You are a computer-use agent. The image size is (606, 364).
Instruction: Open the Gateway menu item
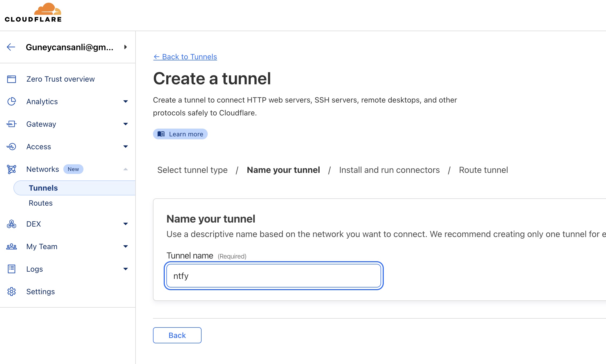(41, 124)
